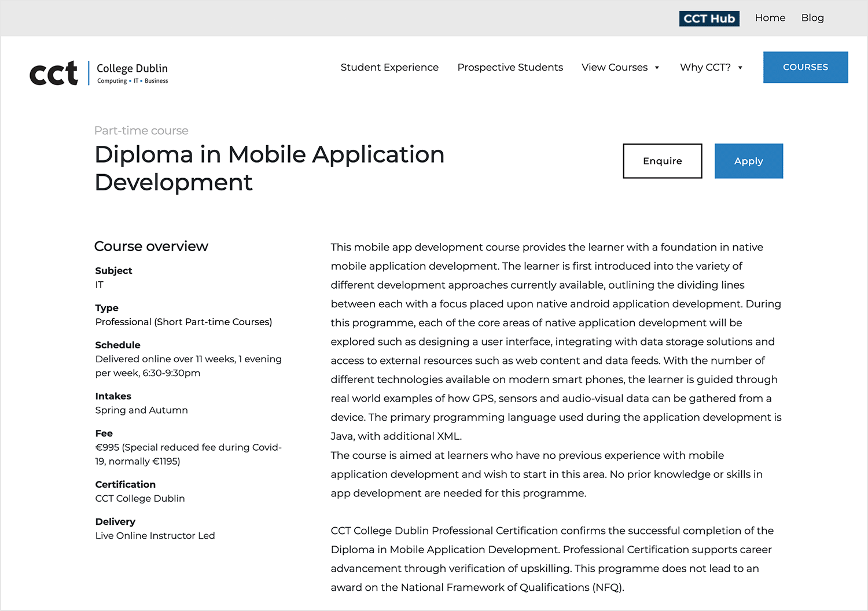Click the Course overview heading
868x611 pixels.
pyautogui.click(x=151, y=246)
